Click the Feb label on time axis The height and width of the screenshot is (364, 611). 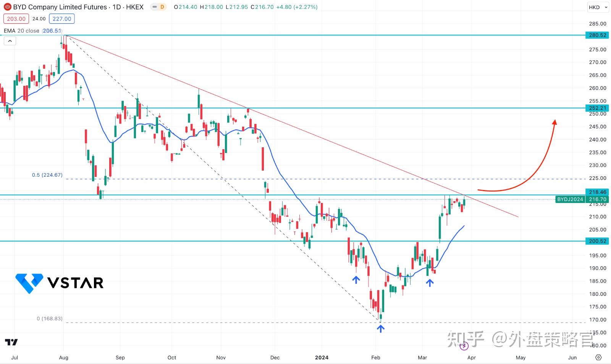(x=376, y=358)
